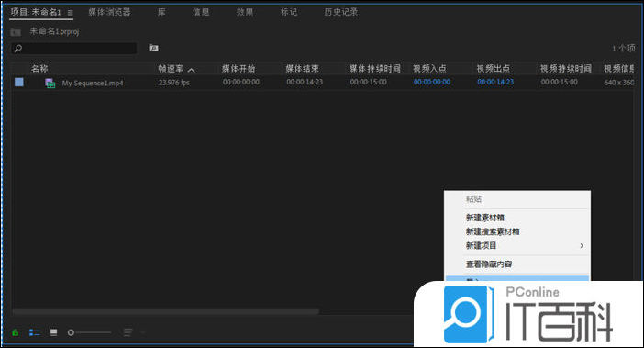Click the thumbnail zoom slider handle
Image resolution: width=644 pixels, height=348 pixels.
coord(71,332)
